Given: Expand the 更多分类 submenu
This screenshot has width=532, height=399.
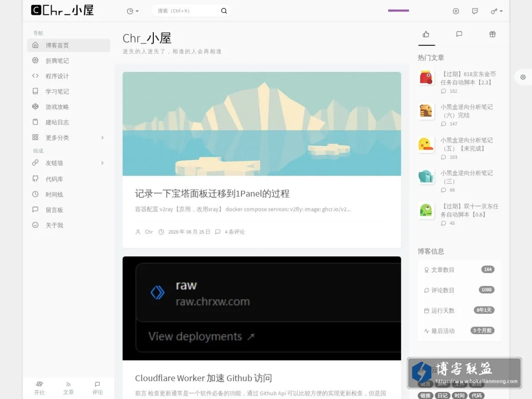Looking at the screenshot, I should 102,137.
